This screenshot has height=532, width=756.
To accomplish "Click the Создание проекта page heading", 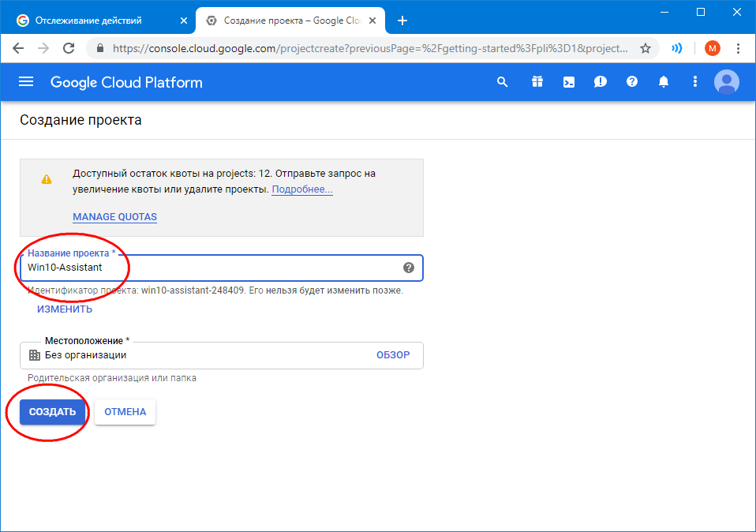I will 80,120.
